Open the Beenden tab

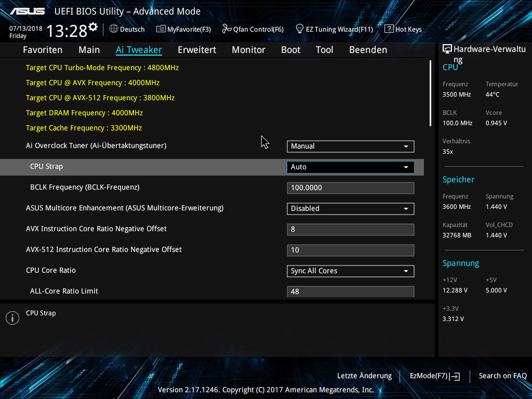[368, 50]
